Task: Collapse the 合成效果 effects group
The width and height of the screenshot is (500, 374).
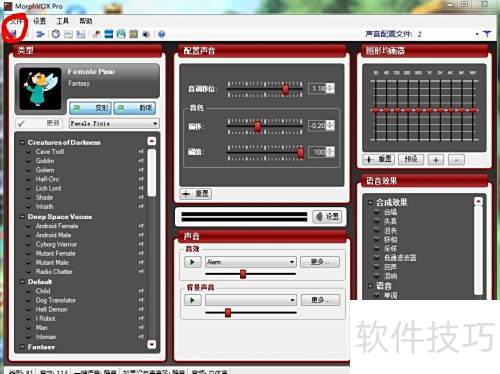Action: pos(370,202)
